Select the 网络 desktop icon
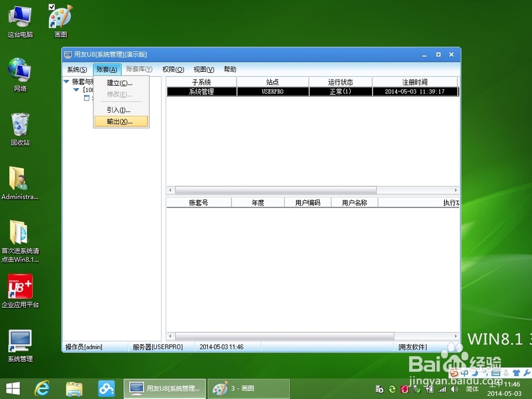 click(x=20, y=75)
